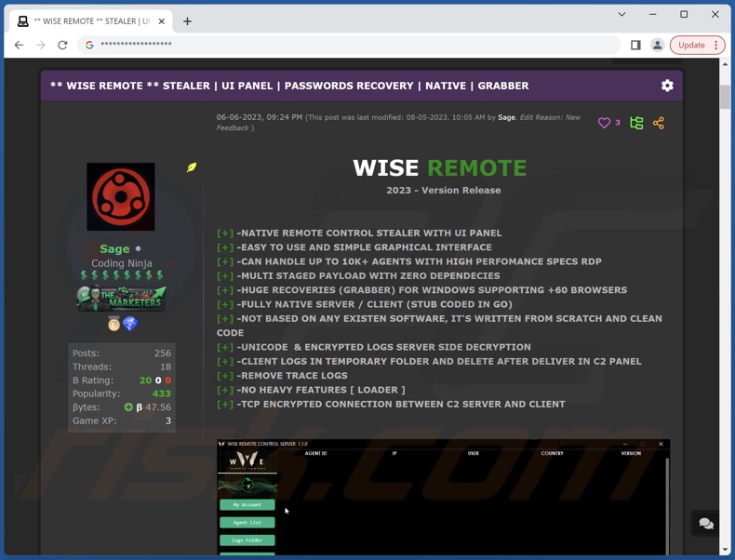Open a new tab with plus button
This screenshot has height=560, width=735.
187,21
